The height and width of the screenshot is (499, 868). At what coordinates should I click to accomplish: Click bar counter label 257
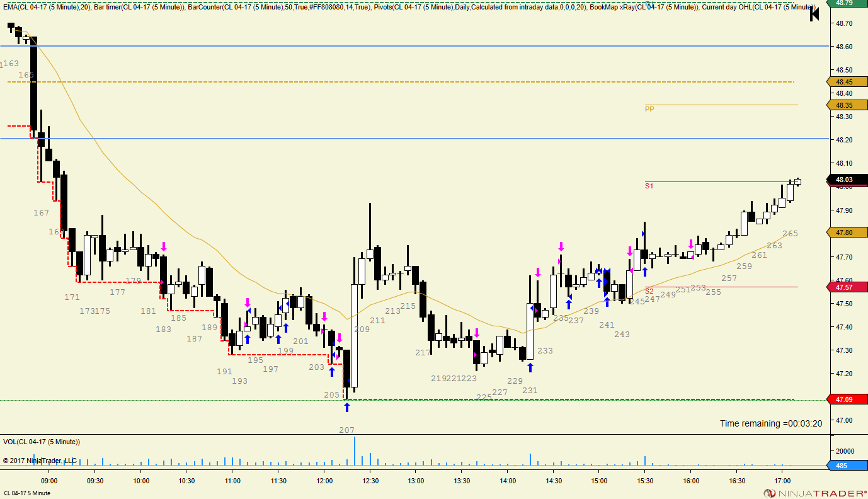tap(729, 278)
